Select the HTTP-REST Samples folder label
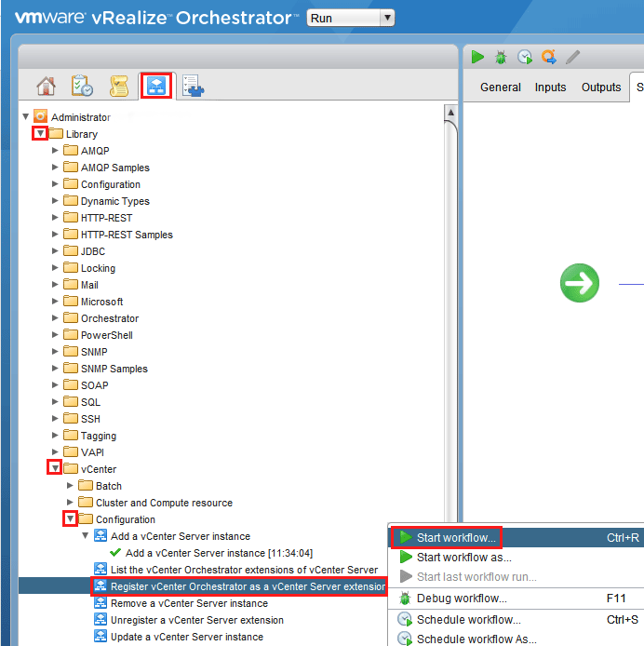 coord(127,235)
